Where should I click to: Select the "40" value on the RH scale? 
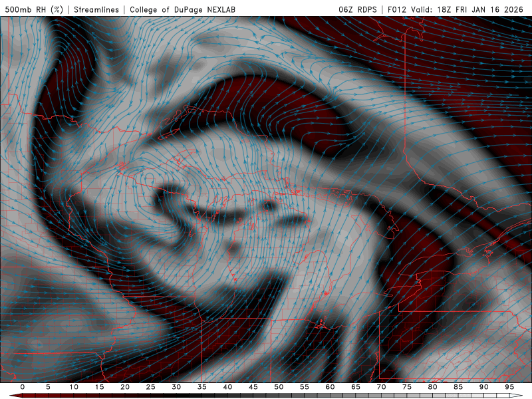[227, 387]
